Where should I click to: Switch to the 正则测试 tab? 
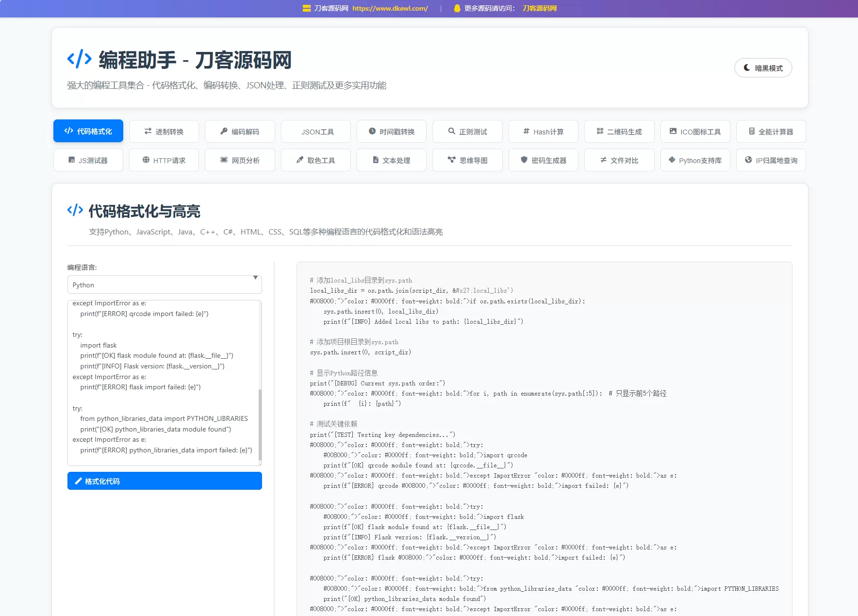pos(467,131)
